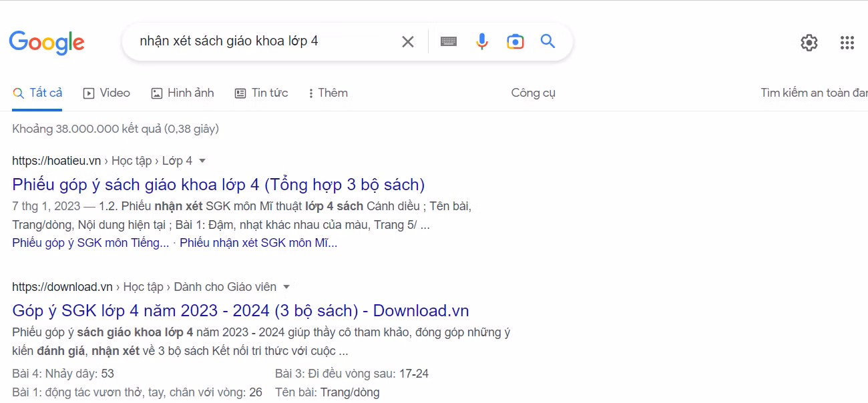Click the result count text Khoảng 38.000.000 kết quả
The height and width of the screenshot is (403, 868).
116,129
